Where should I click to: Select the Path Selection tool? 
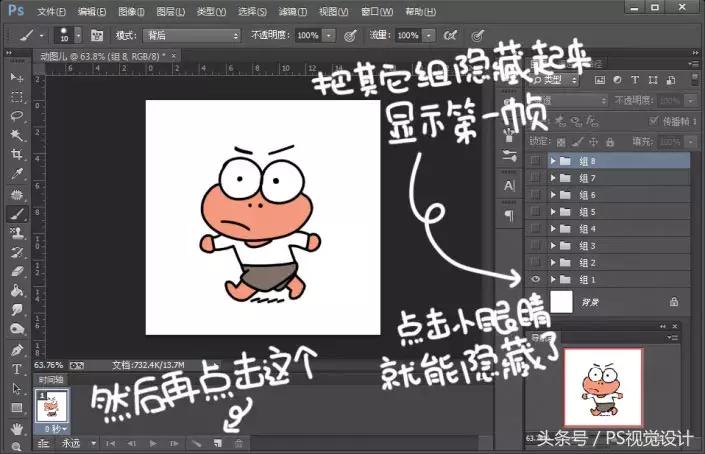(17, 388)
